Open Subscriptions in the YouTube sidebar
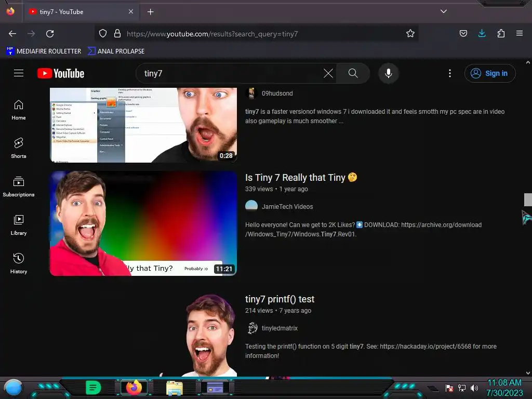This screenshot has width=532, height=399. (19, 187)
